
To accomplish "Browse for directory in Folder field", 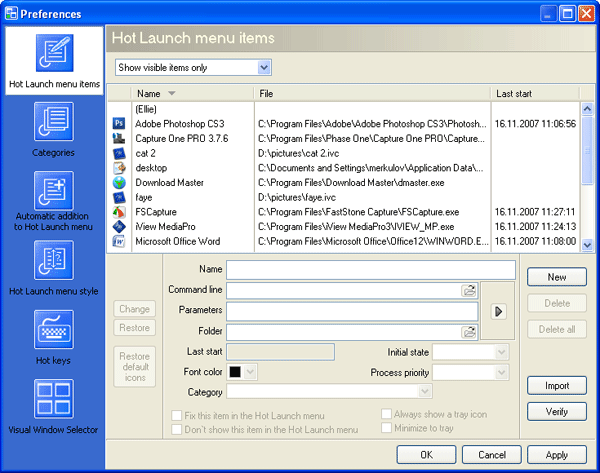I will pos(469,332).
